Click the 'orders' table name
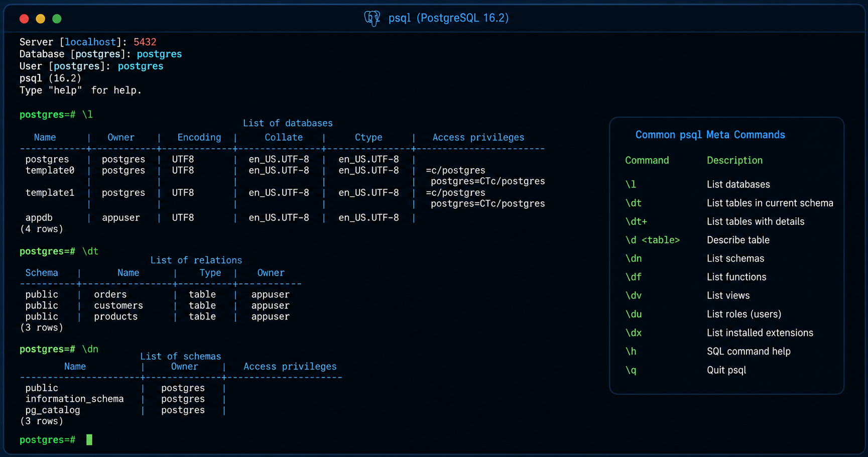868x457 pixels. [x=110, y=294]
